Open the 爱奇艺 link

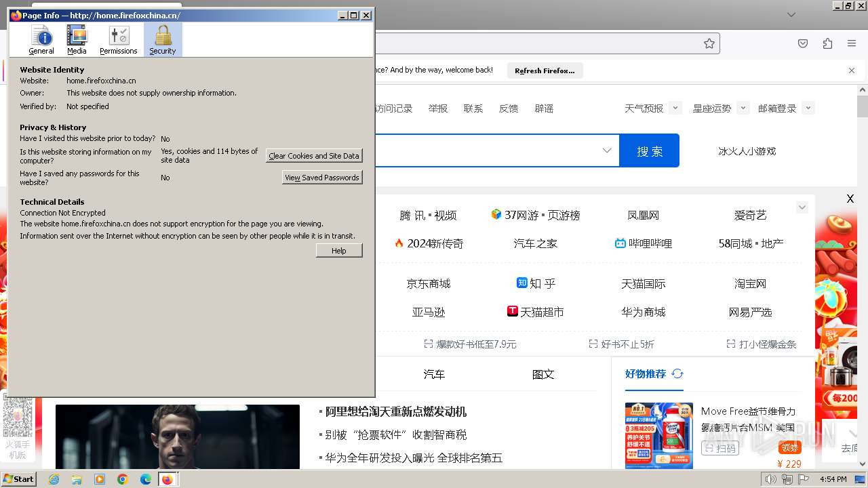tap(750, 215)
